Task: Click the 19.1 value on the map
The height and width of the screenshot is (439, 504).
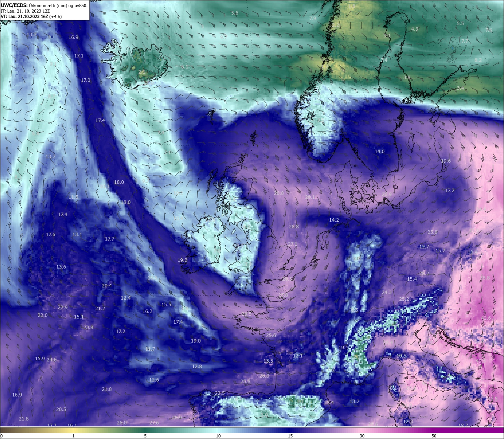Action: point(343,347)
